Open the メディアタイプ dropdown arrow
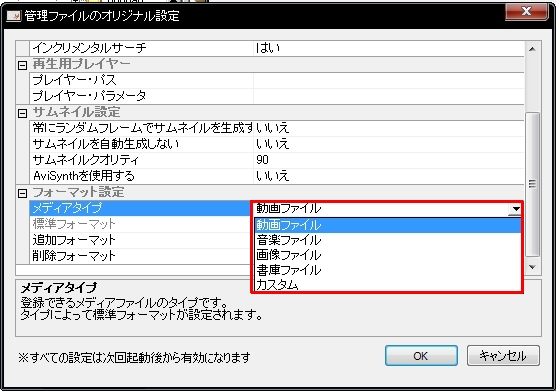The image size is (556, 391). [515, 209]
